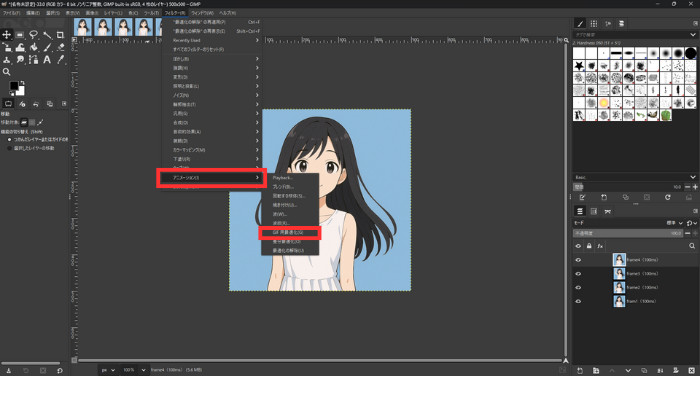Select first move-mode radio option

[x=9, y=140]
